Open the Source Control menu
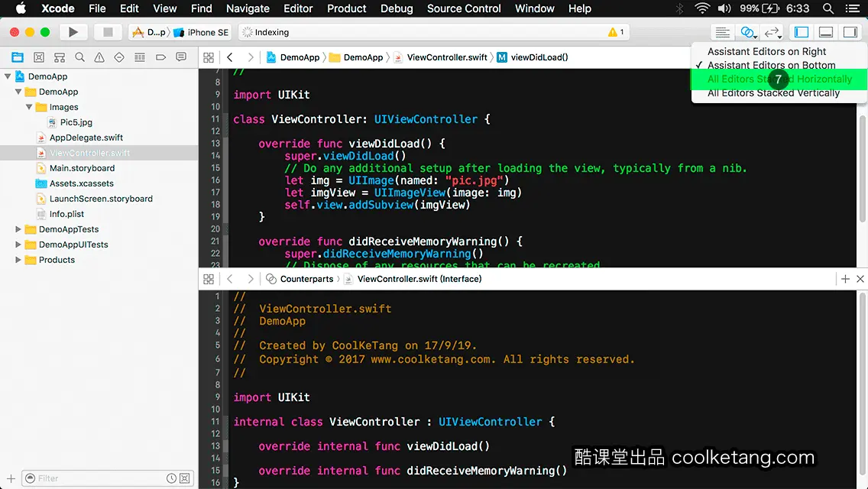 pos(463,8)
